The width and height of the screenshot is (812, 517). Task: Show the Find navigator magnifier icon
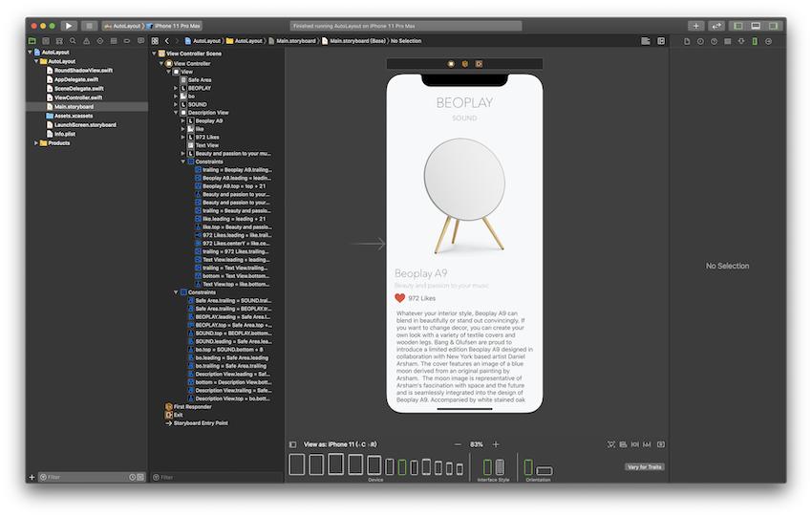[x=73, y=41]
